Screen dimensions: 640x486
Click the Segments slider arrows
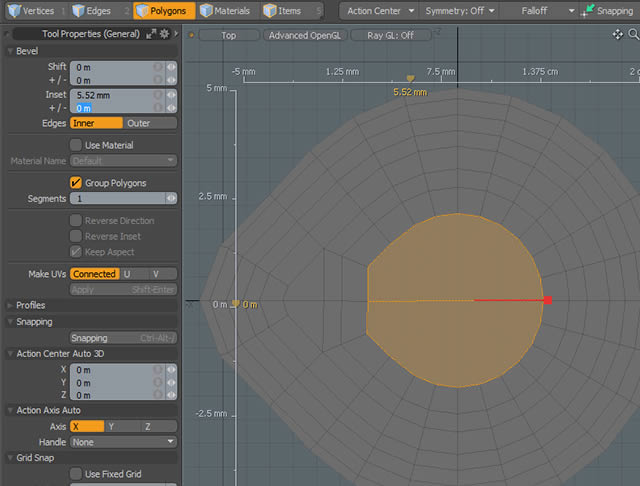[x=171, y=198]
